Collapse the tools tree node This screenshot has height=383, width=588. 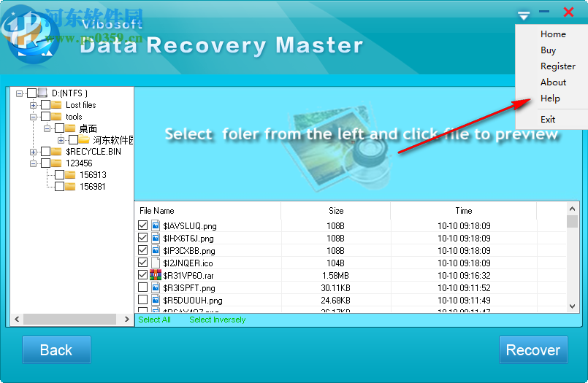pyautogui.click(x=33, y=117)
